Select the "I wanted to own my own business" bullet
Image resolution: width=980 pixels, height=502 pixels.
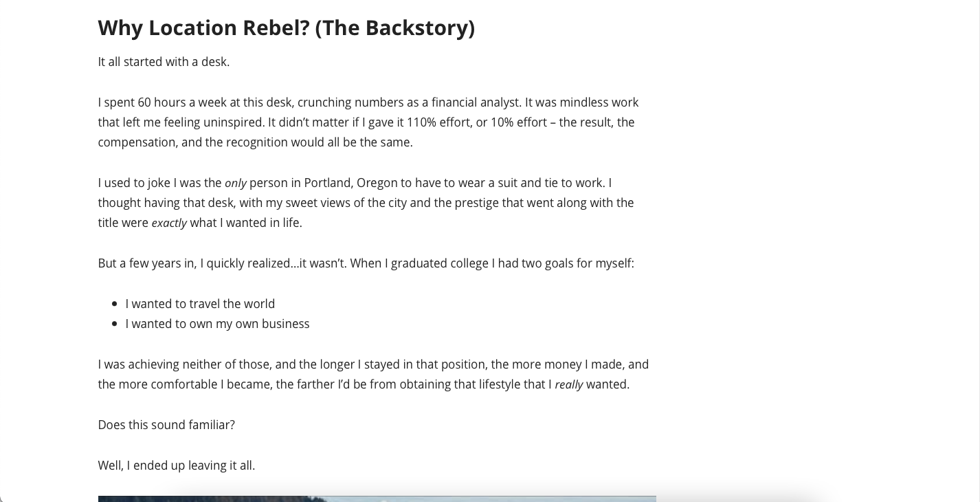pos(217,324)
